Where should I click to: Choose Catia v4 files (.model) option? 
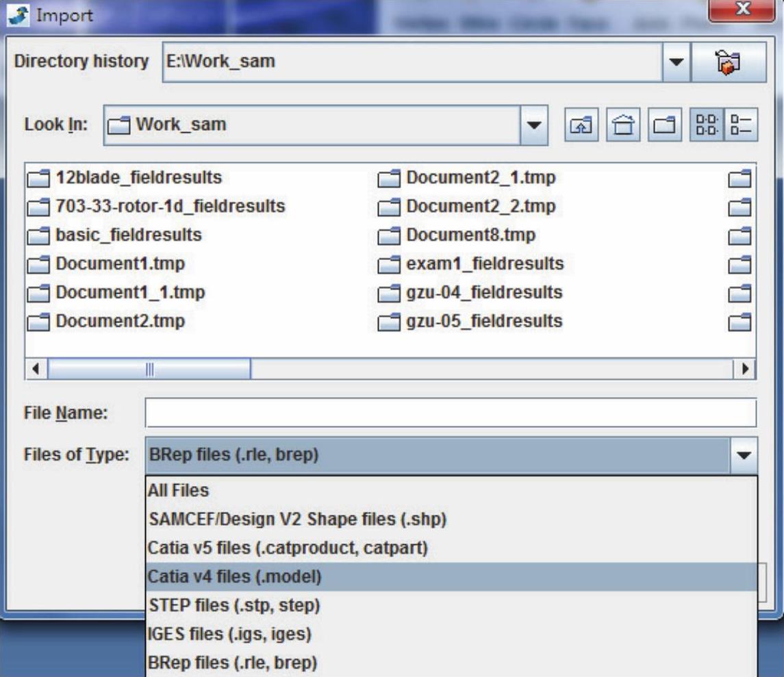pos(234,577)
